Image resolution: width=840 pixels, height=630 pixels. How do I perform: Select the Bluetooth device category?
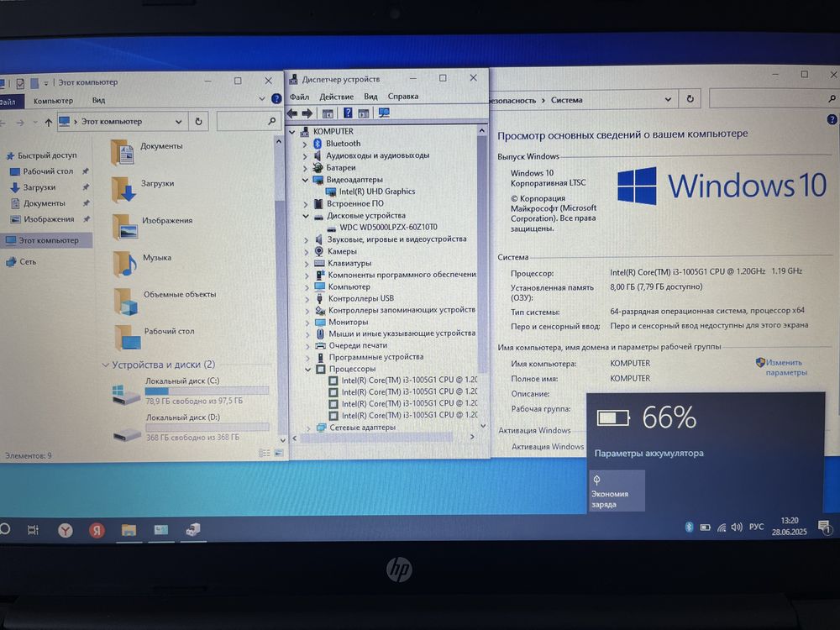tap(343, 144)
